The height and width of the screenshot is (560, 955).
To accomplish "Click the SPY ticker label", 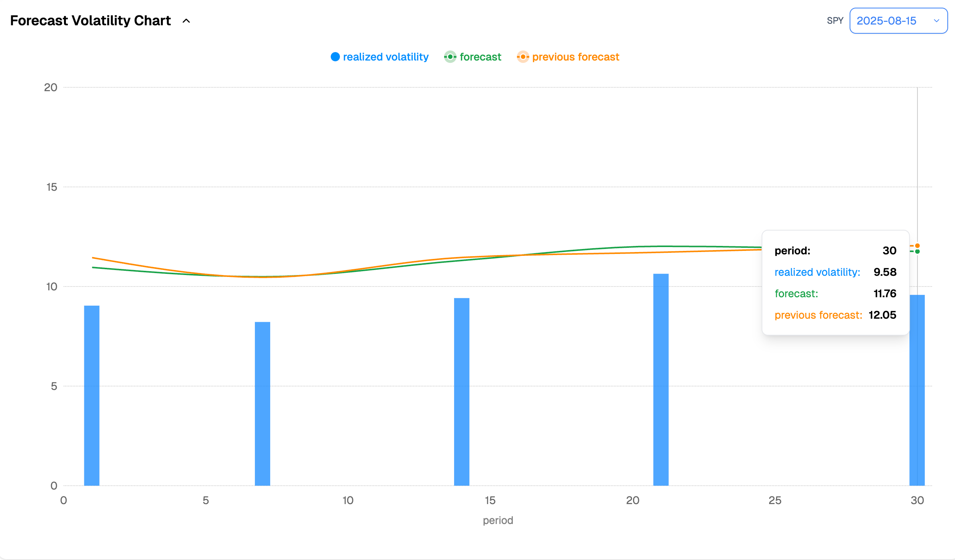I will pos(835,21).
